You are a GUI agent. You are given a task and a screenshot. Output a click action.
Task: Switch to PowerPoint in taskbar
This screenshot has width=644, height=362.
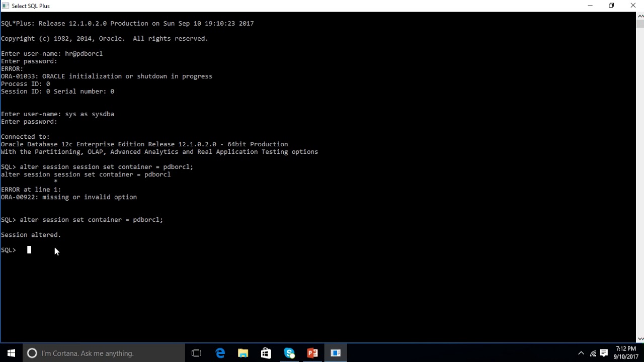pyautogui.click(x=312, y=353)
